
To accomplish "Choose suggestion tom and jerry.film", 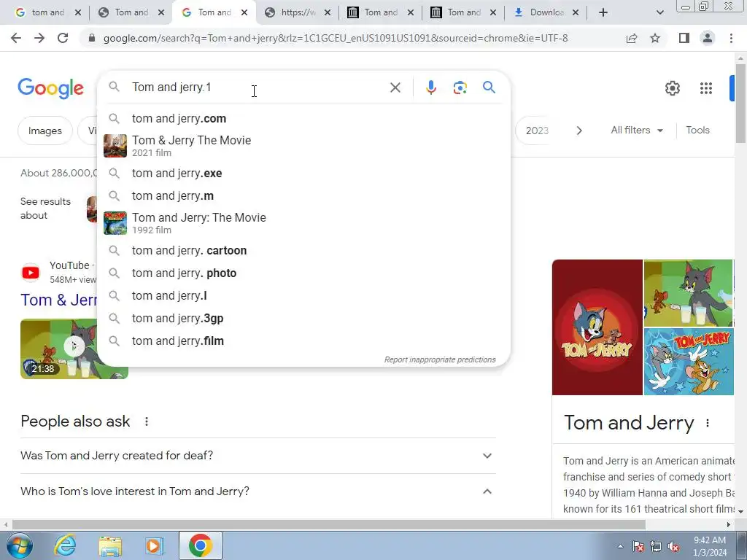I will [x=303, y=341].
